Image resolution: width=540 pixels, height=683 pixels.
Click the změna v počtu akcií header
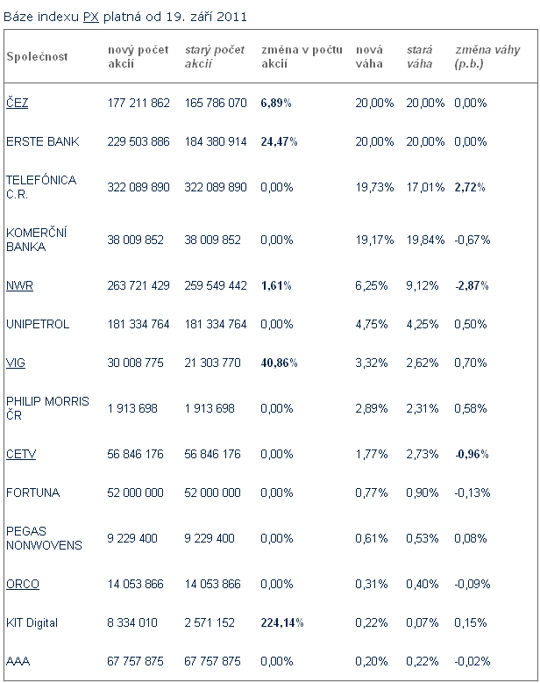(x=302, y=57)
